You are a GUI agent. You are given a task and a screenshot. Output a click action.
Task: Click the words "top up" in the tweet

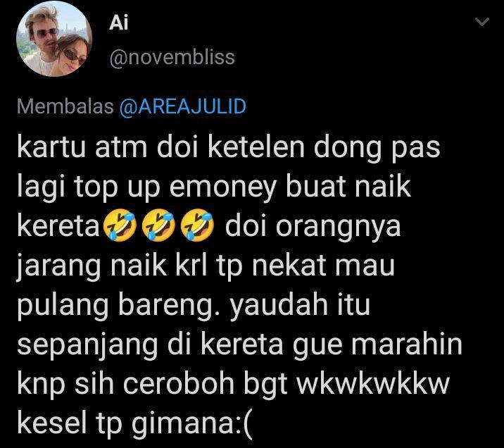coord(117,188)
